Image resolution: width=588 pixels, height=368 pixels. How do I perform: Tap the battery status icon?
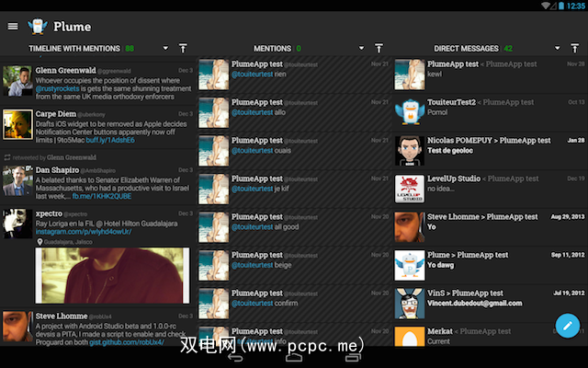tap(561, 6)
